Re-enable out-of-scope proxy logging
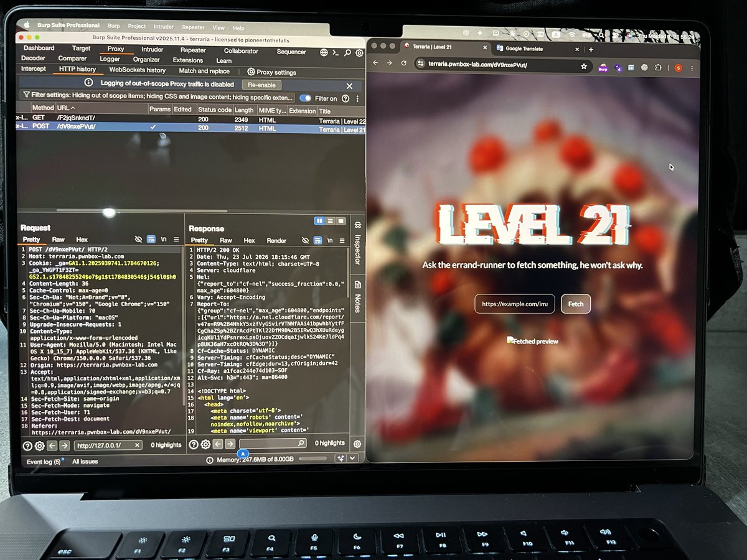Screen dimensions: 747x560 [261, 85]
